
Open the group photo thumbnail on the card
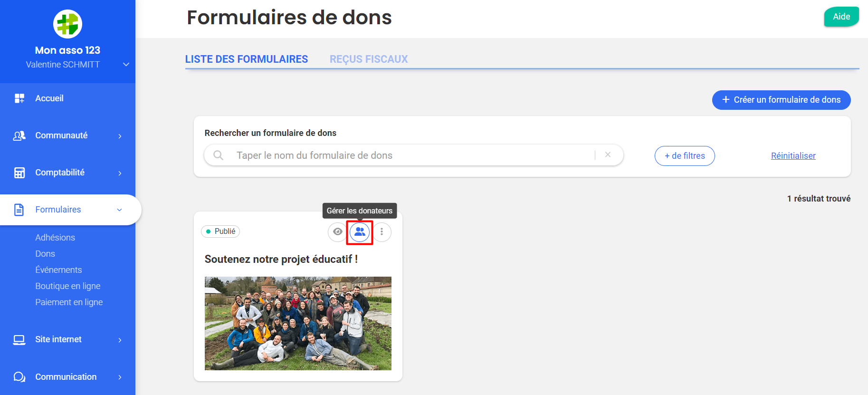coord(298,323)
